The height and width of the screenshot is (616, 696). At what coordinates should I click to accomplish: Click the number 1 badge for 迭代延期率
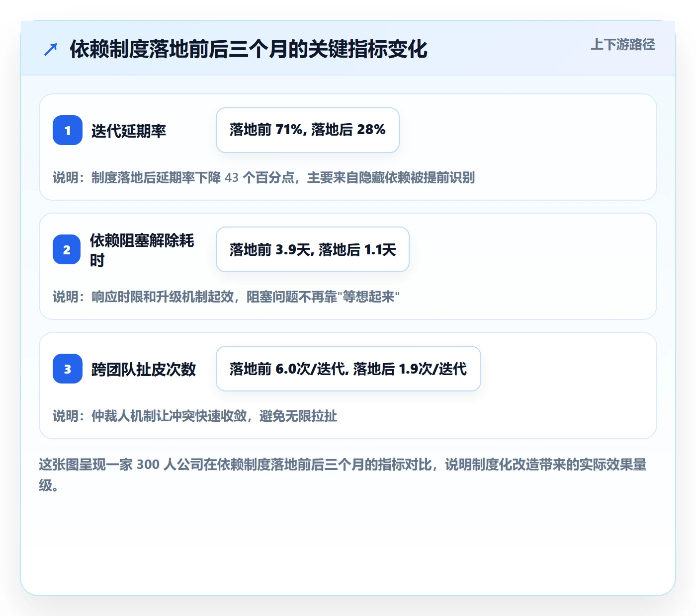pyautogui.click(x=68, y=130)
